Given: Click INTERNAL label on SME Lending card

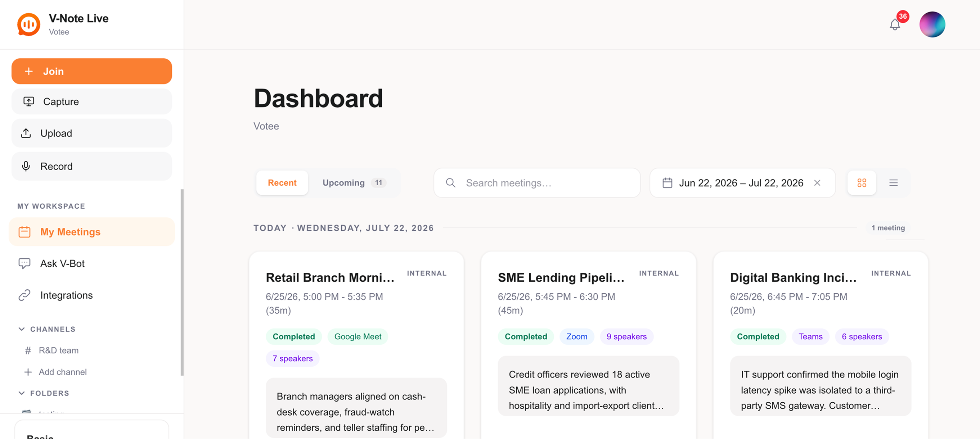Looking at the screenshot, I should [x=658, y=273].
